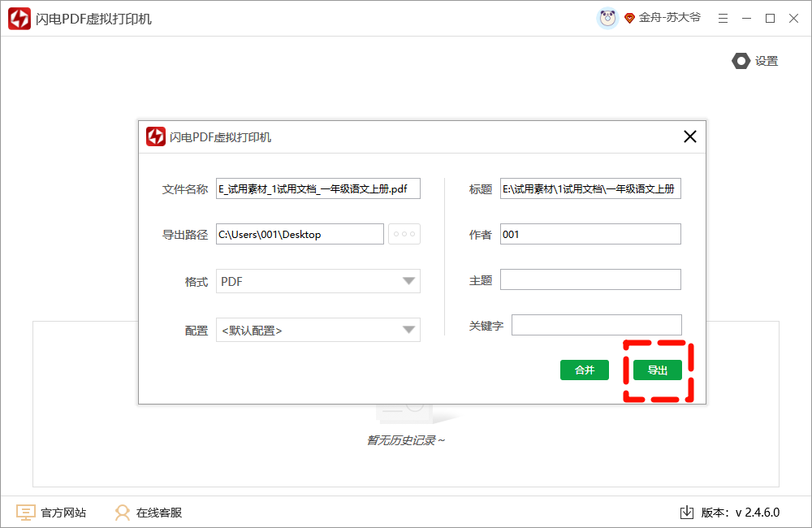Viewport: 812px width, 528px height.
Task: Click the lightning logo in the dialog title
Action: pyautogui.click(x=155, y=136)
